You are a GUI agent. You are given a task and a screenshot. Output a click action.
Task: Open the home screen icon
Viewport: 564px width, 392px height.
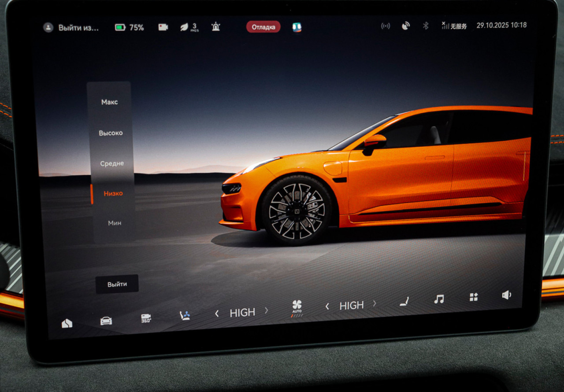(x=67, y=324)
